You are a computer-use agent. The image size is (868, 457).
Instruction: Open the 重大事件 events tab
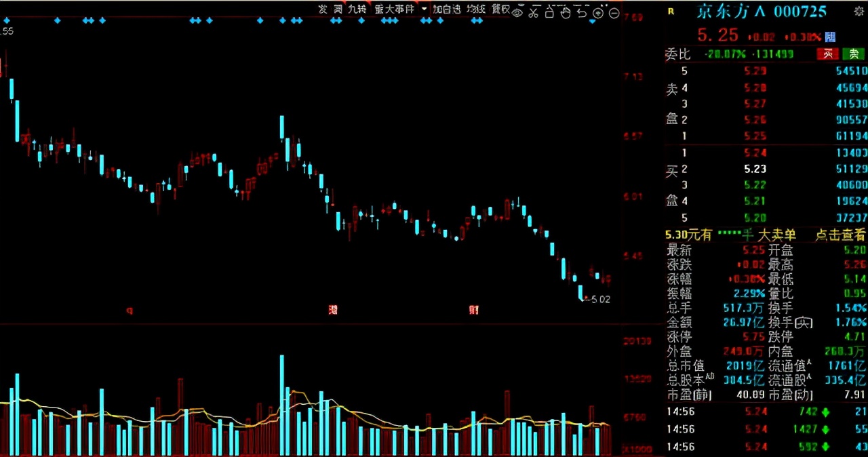[395, 9]
